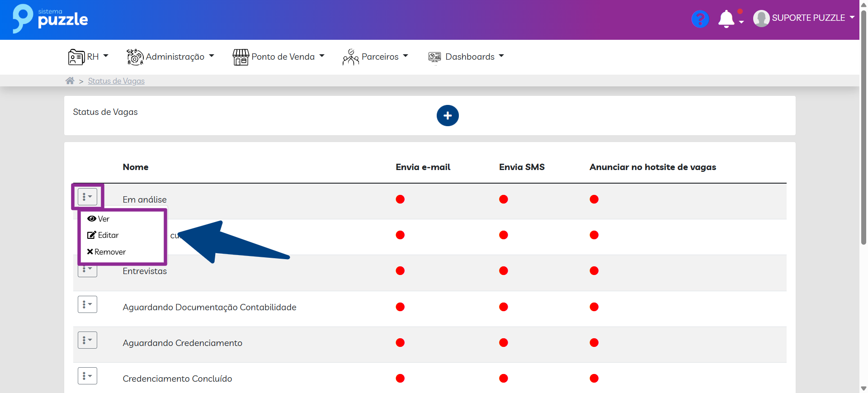Open the blue help question mark icon
The height and width of the screenshot is (393, 868).
click(x=700, y=19)
